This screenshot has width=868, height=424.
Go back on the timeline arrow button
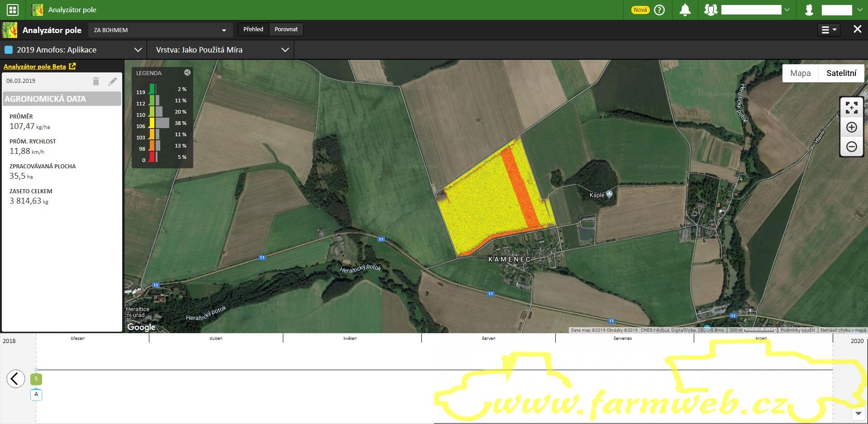tap(16, 379)
